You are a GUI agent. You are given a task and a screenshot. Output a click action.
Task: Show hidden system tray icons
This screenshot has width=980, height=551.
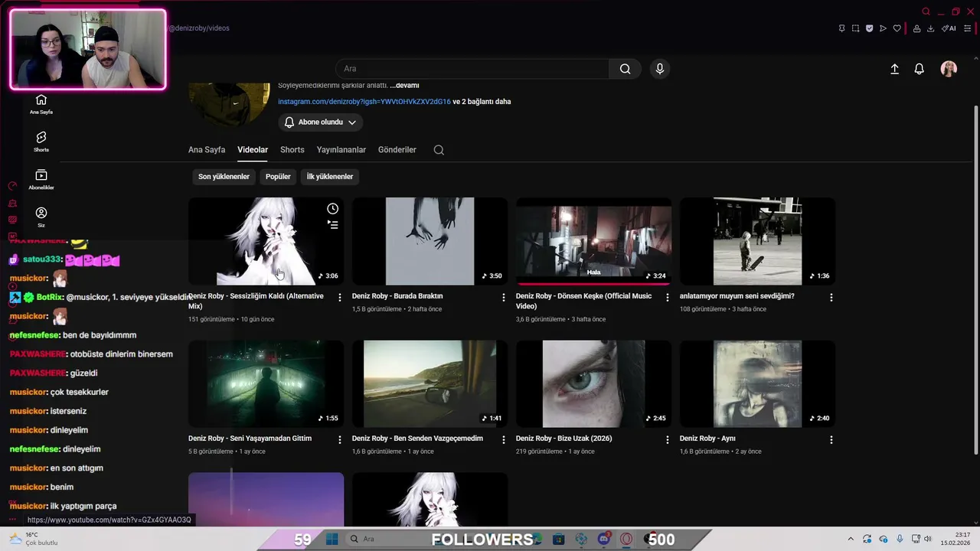coord(851,540)
